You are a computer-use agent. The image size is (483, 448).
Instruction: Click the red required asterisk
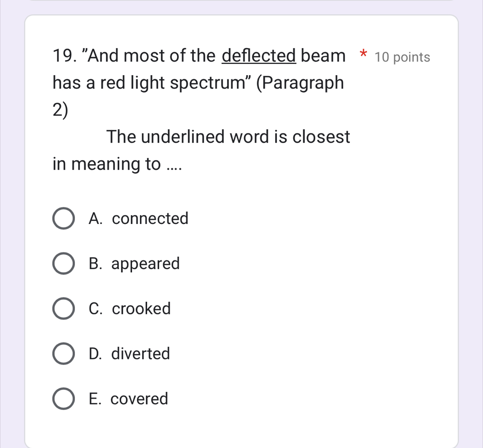point(363,56)
